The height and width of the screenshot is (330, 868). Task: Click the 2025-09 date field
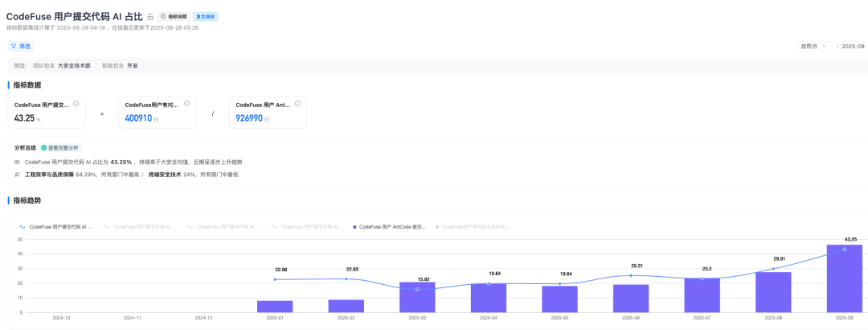pos(853,47)
